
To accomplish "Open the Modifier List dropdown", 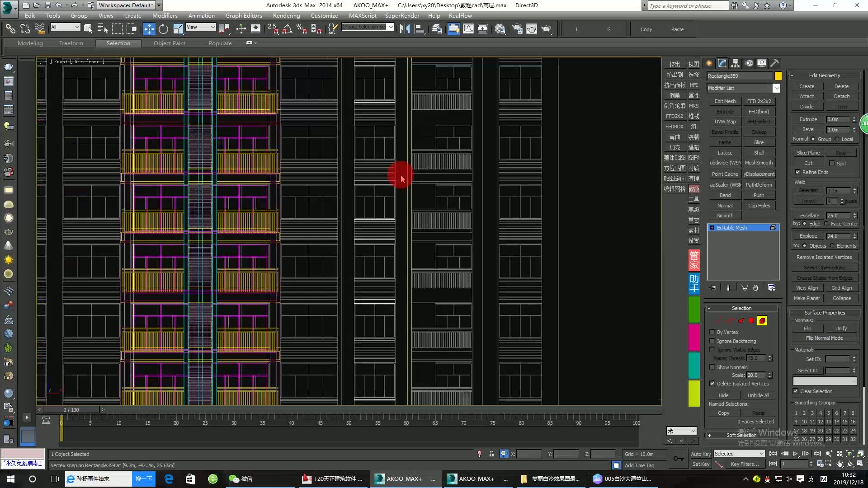I will 776,88.
